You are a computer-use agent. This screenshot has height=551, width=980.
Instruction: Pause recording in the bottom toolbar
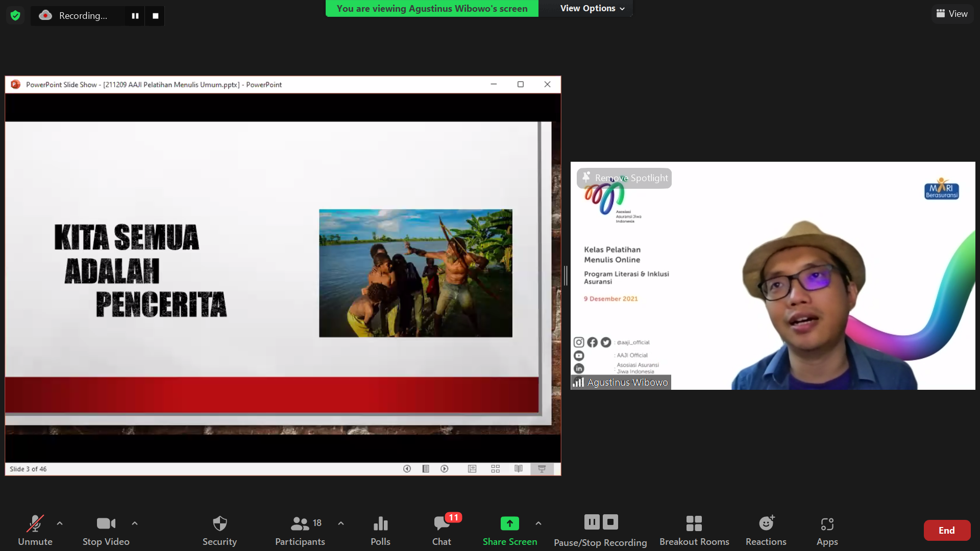coord(592,522)
